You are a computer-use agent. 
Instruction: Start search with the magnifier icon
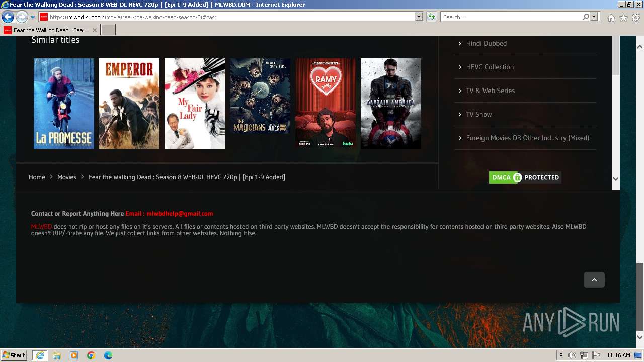pos(586,17)
